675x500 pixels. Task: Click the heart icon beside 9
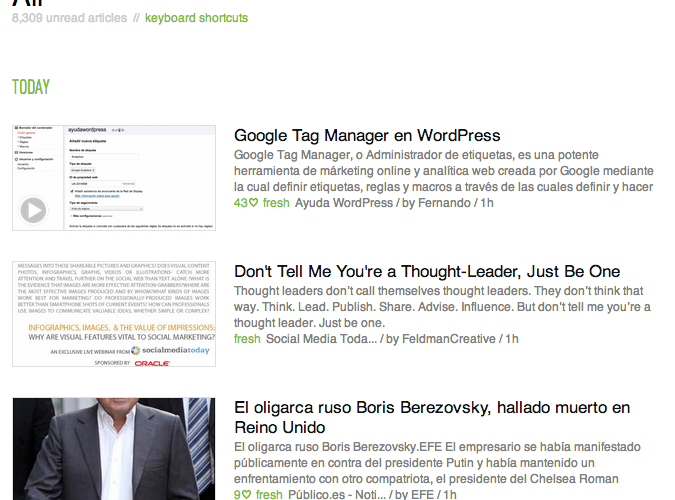(x=247, y=495)
